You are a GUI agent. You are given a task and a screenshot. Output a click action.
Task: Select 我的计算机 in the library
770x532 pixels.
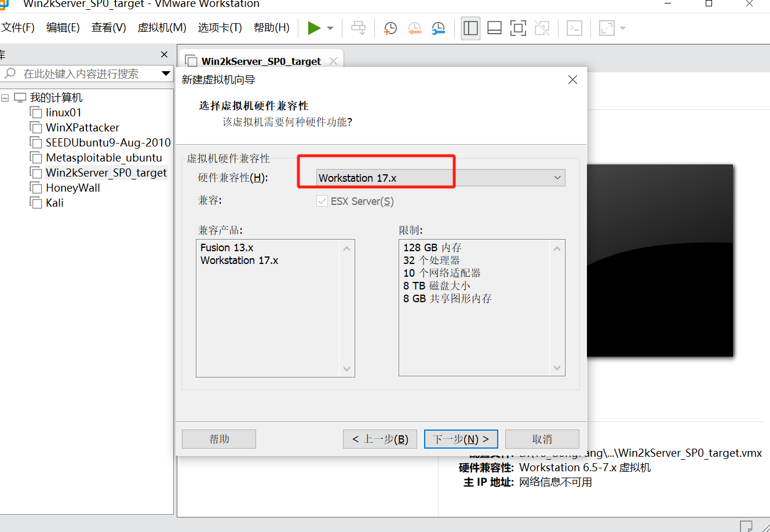[56, 97]
